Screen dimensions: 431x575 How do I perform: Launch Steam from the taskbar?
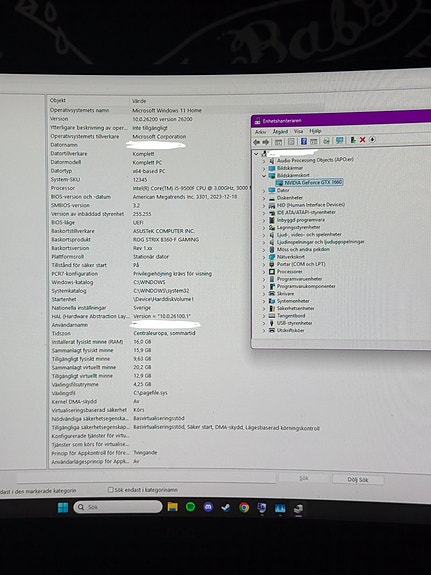pos(226,508)
